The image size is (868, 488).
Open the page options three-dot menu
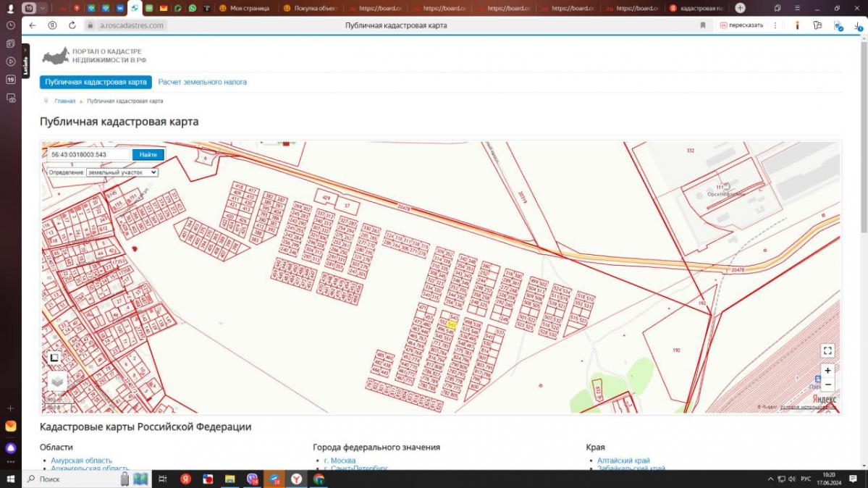point(776,25)
